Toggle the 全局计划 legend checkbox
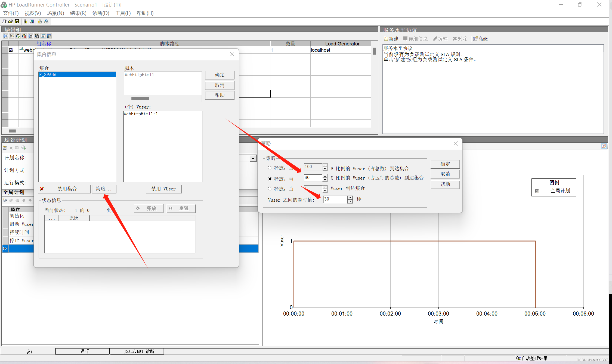The width and height of the screenshot is (612, 364). click(537, 191)
